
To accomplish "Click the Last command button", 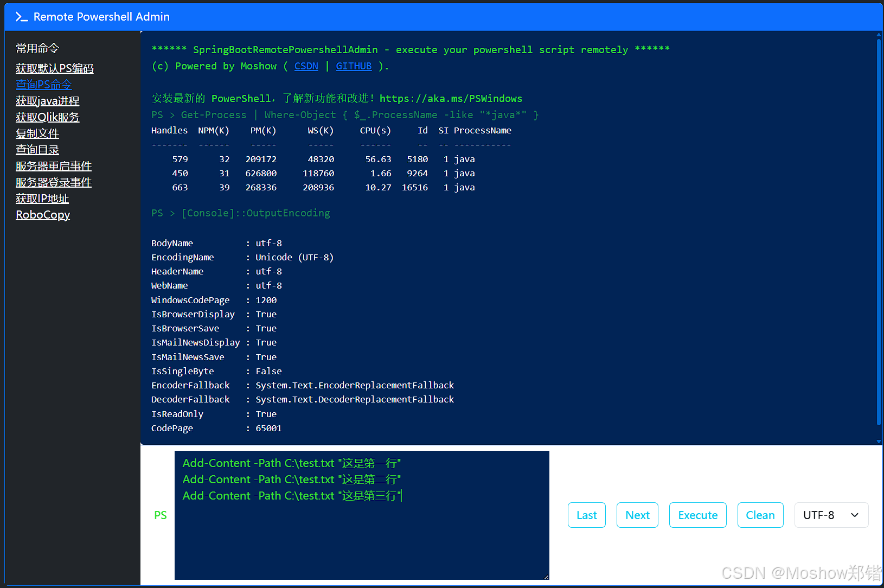I will [587, 515].
